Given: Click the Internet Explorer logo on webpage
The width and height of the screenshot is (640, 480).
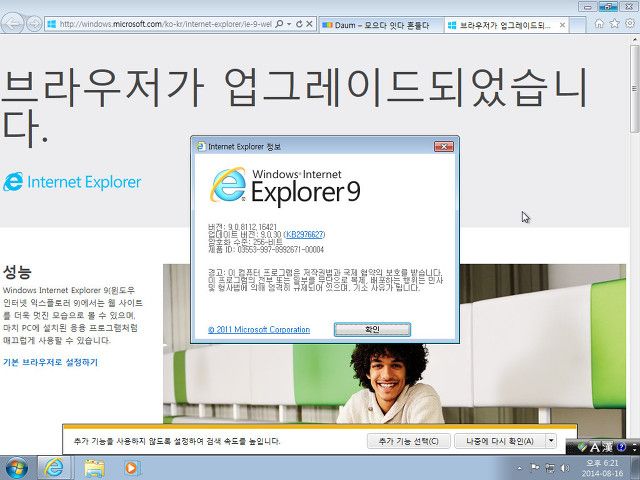Looking at the screenshot, I should (x=72, y=182).
